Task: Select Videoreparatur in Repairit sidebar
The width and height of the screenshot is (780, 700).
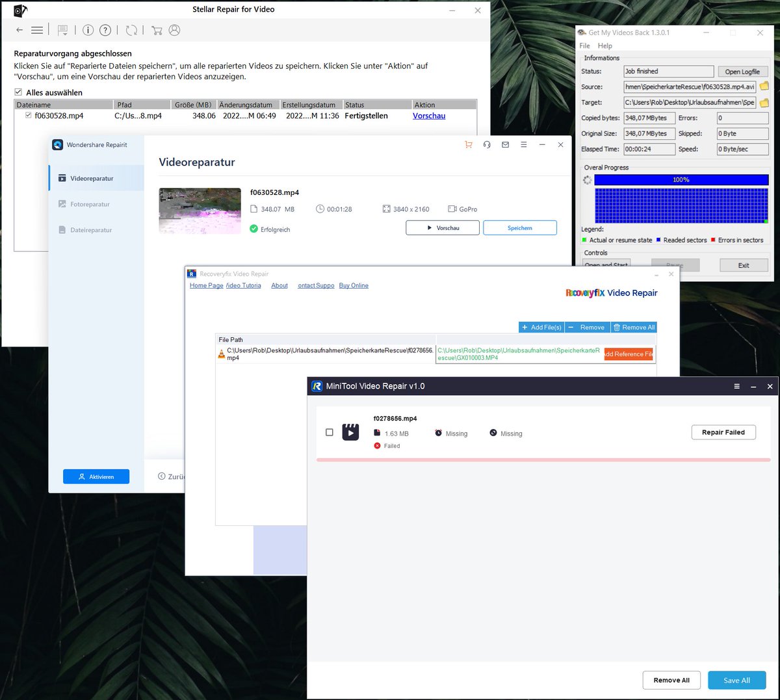Action: coord(96,178)
